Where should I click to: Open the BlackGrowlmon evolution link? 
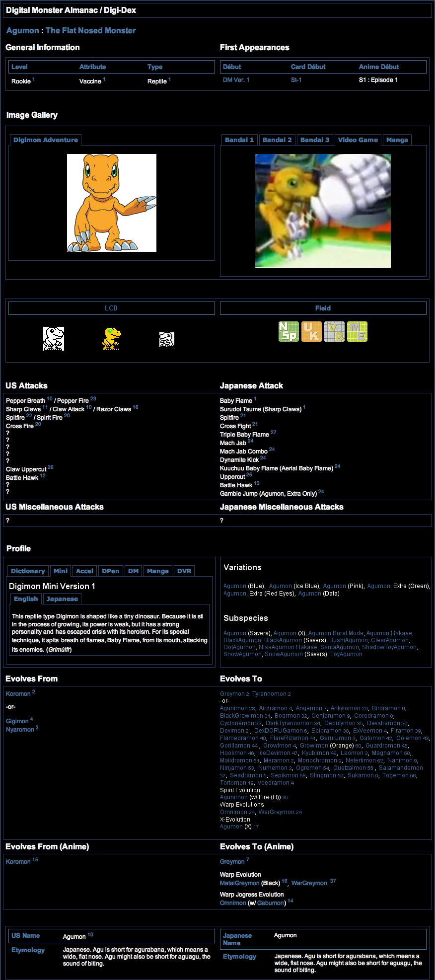click(241, 716)
